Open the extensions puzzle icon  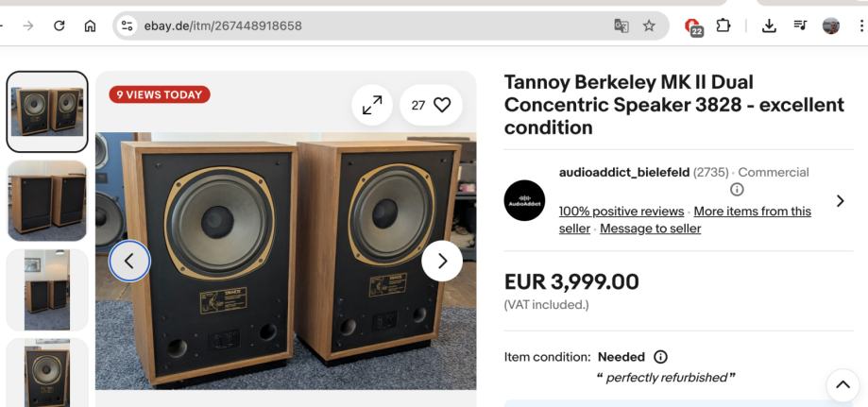click(x=723, y=26)
